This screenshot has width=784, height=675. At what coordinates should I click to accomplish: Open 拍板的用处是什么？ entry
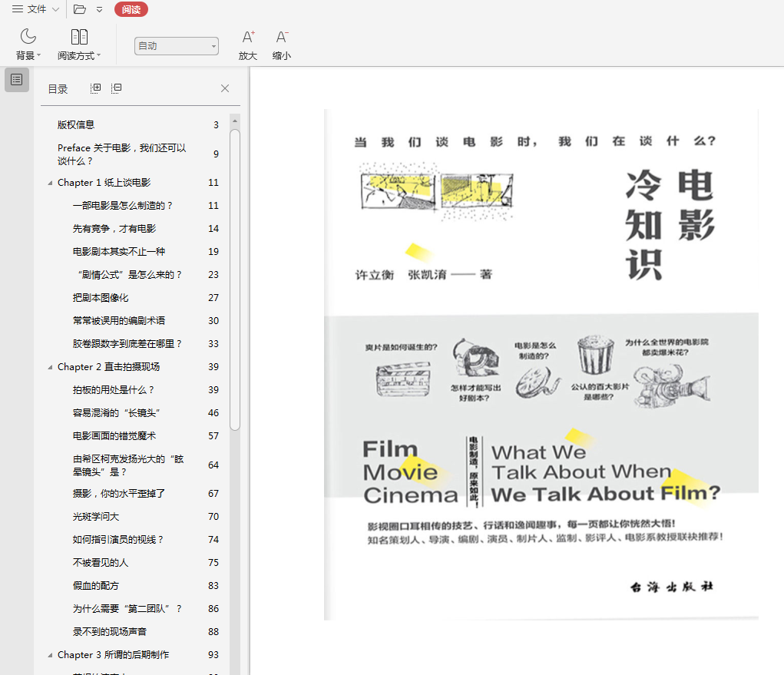(114, 389)
